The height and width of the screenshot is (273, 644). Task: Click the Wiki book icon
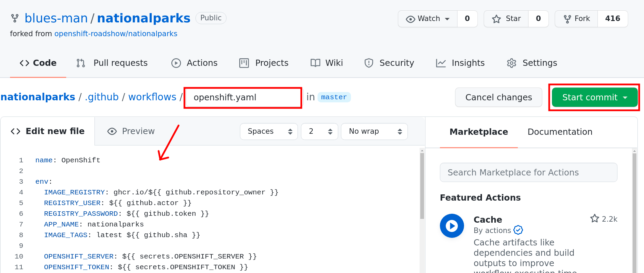click(315, 63)
